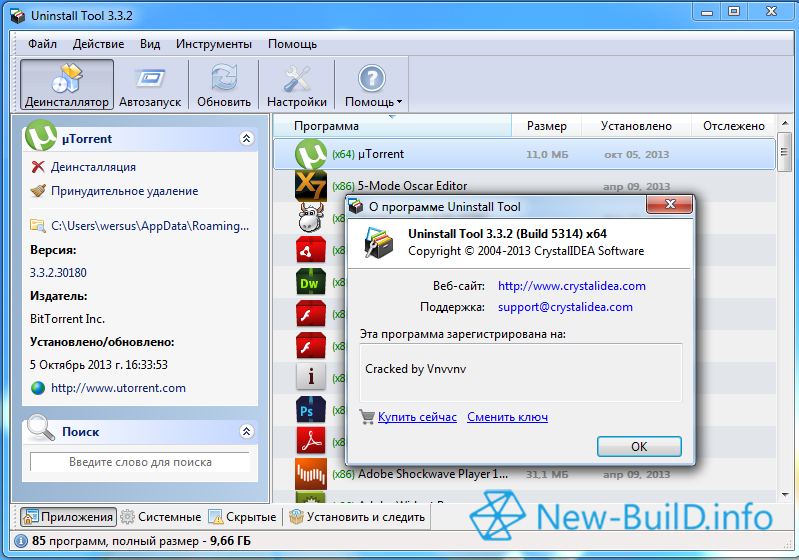Select the Photoshop Ps icon
This screenshot has width=799, height=560.
(311, 410)
